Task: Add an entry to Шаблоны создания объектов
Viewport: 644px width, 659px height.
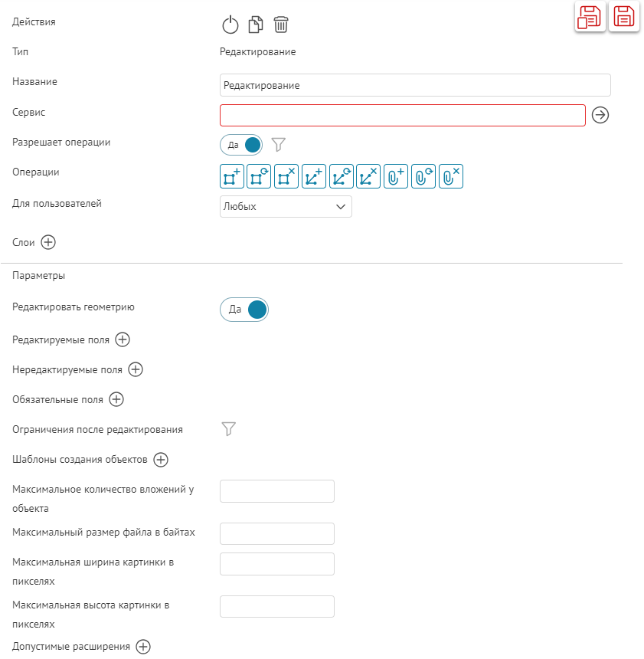Action: (160, 460)
